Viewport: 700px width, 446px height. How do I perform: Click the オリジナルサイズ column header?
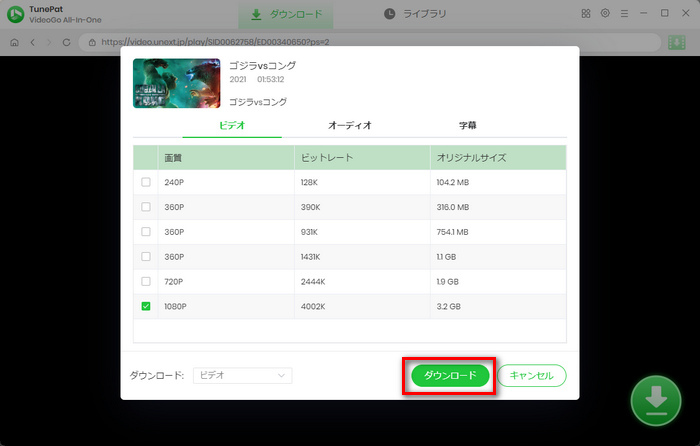[498, 158]
